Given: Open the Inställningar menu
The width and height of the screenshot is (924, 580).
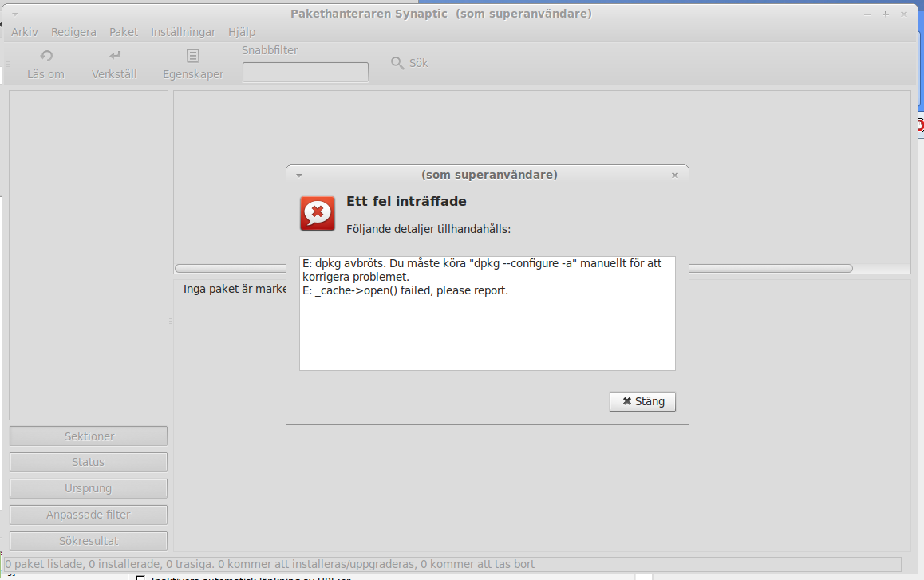Looking at the screenshot, I should [183, 32].
